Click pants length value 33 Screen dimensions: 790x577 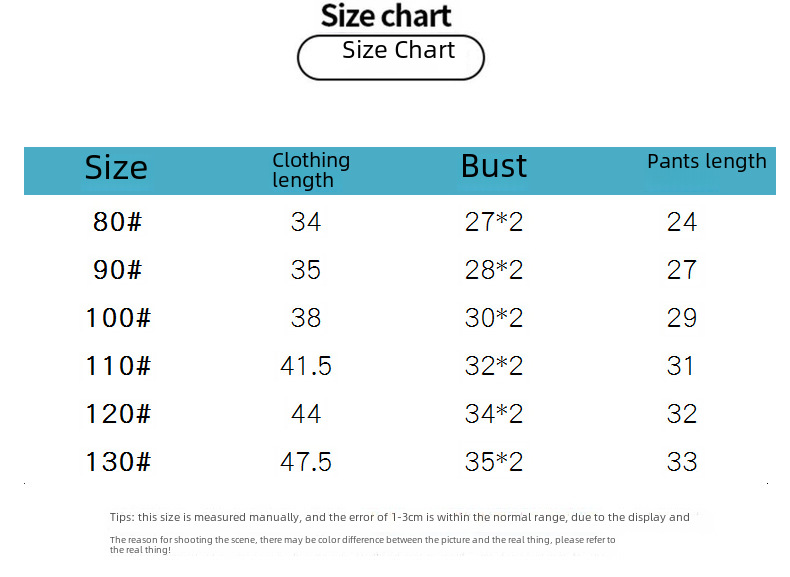682,462
